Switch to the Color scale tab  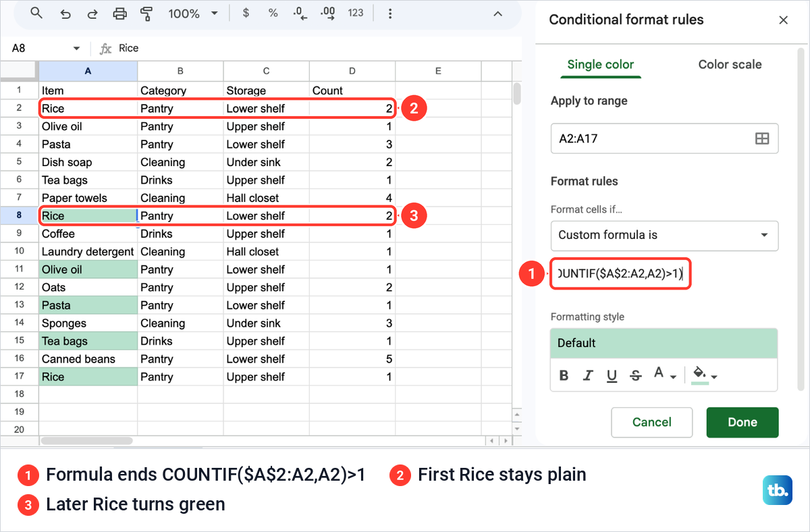tap(730, 65)
